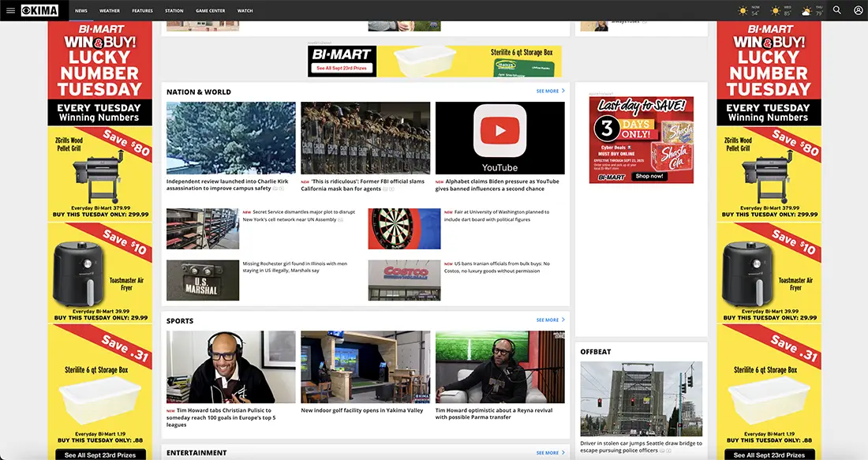Open missing Rochester girl found story

point(295,267)
